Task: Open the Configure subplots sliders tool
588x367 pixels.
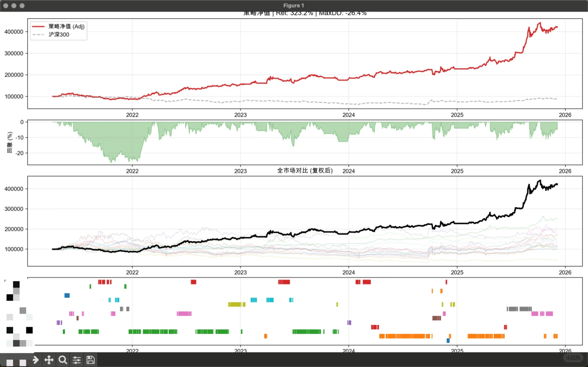Action: 77,360
